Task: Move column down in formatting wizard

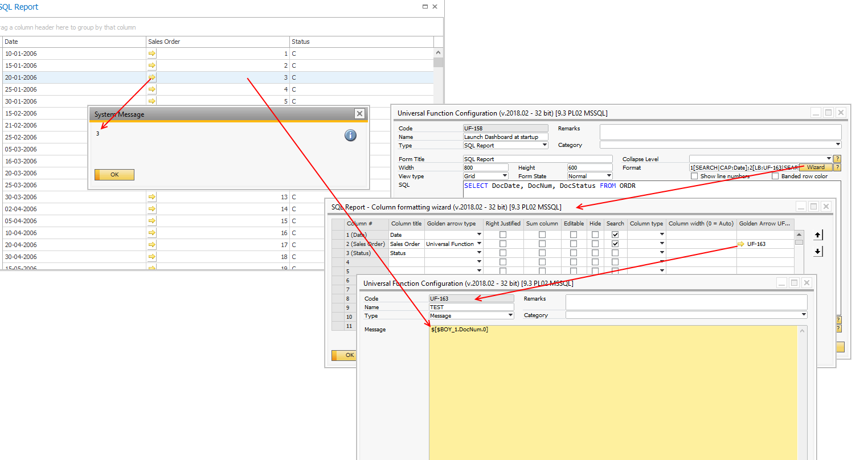Action: coord(818,251)
